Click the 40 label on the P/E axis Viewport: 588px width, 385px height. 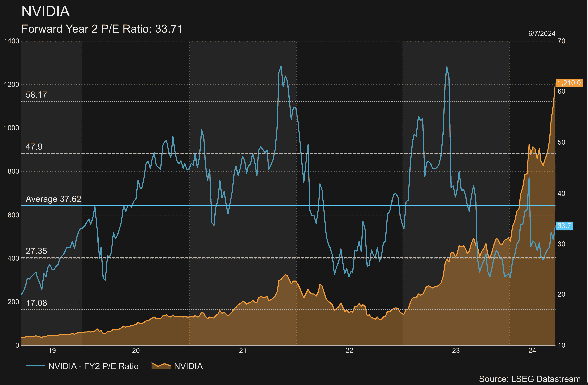pyautogui.click(x=561, y=194)
